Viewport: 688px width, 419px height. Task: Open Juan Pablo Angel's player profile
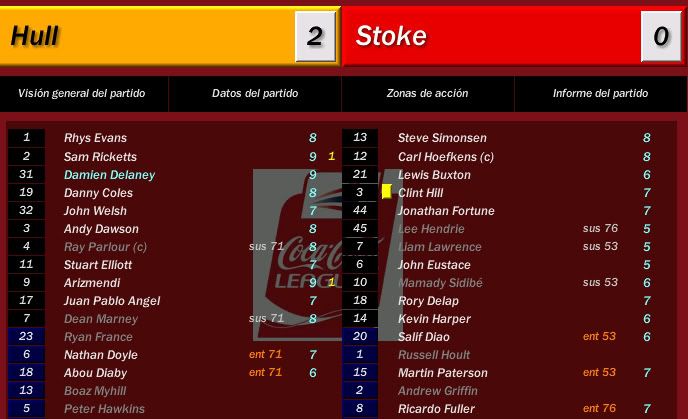pyautogui.click(x=112, y=301)
